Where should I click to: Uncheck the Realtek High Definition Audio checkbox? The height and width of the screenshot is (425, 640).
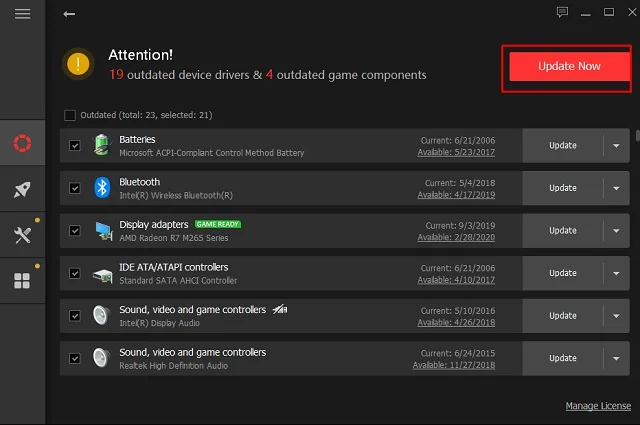point(75,358)
